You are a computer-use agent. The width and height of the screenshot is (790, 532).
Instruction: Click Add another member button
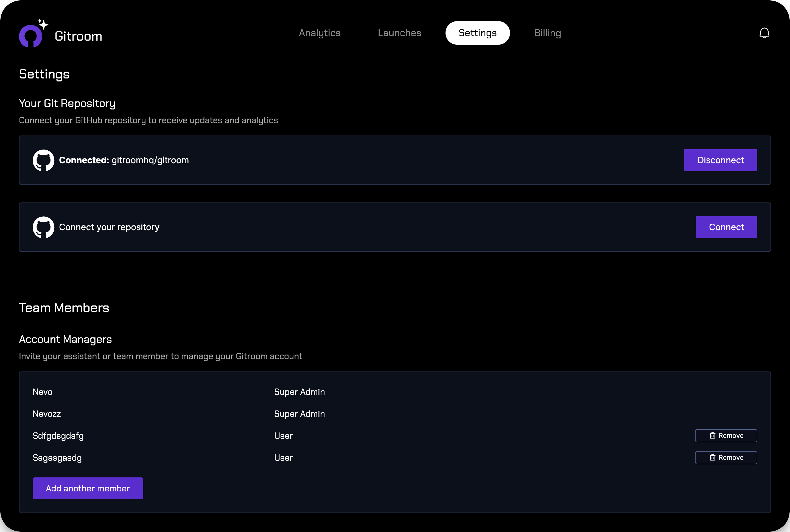tap(88, 488)
